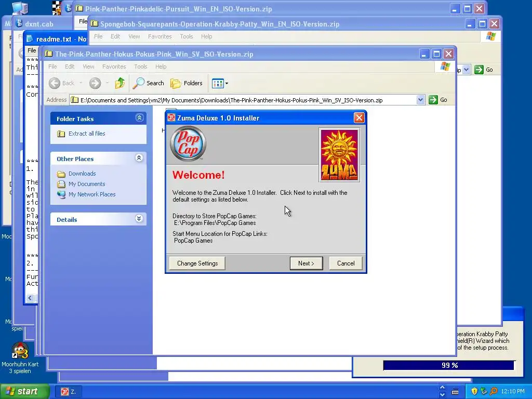
Task: Open Edit menu in Hokus-Pokus-Pink window
Action: [x=70, y=66]
